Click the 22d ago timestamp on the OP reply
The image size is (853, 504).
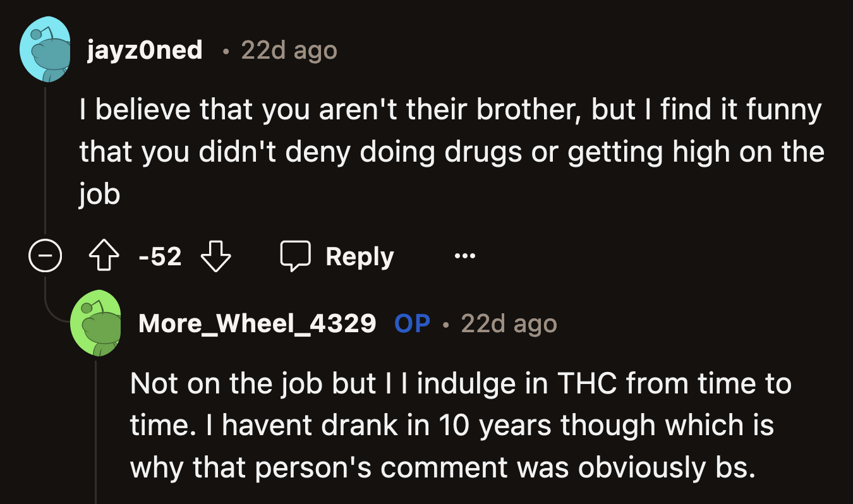508,323
